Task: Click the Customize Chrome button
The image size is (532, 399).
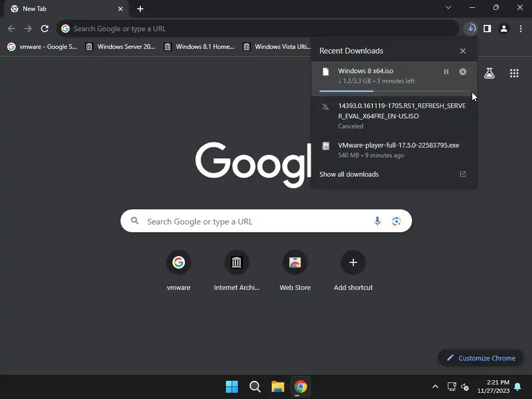Action: pos(481,358)
